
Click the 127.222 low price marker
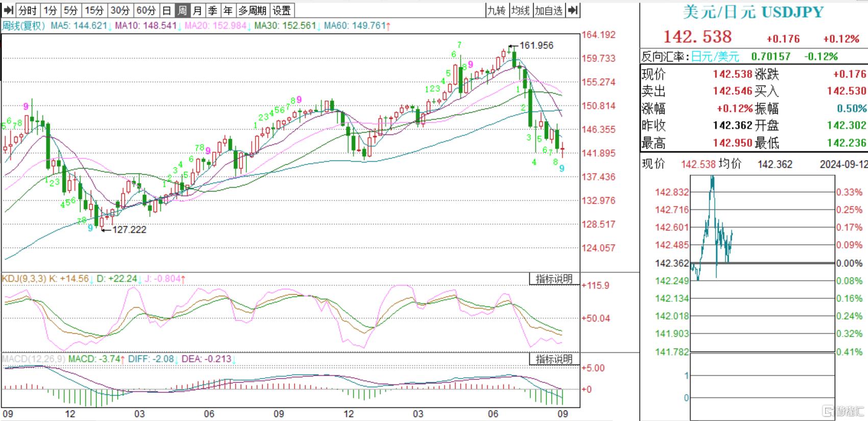[129, 230]
